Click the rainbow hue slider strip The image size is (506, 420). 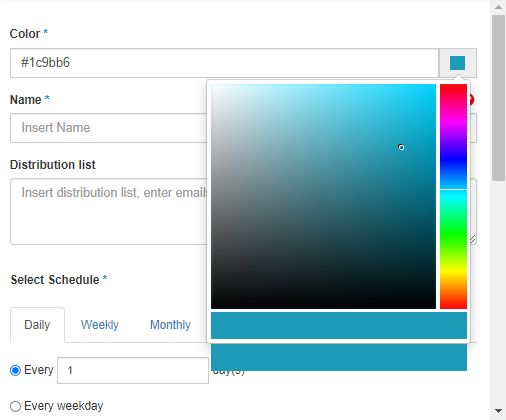click(x=453, y=196)
